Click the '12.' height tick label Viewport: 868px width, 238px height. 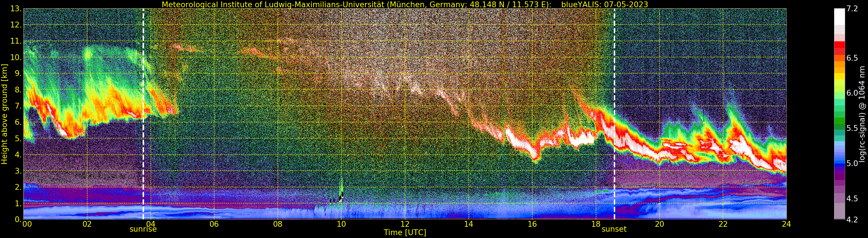tap(16, 25)
